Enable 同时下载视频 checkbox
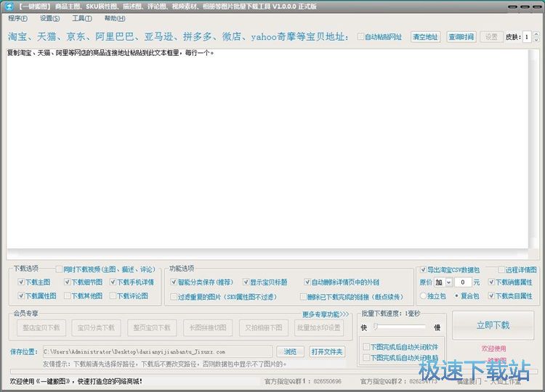545x392 pixels. (x=58, y=269)
